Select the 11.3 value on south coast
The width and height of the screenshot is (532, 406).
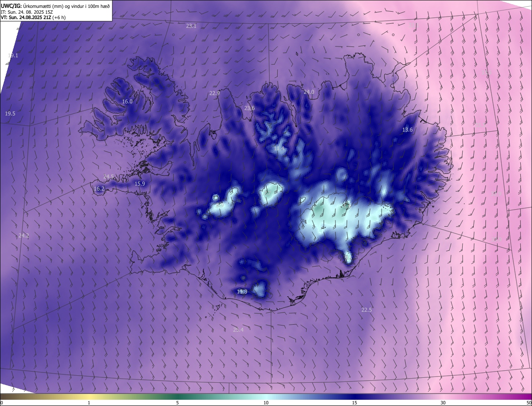242,292
